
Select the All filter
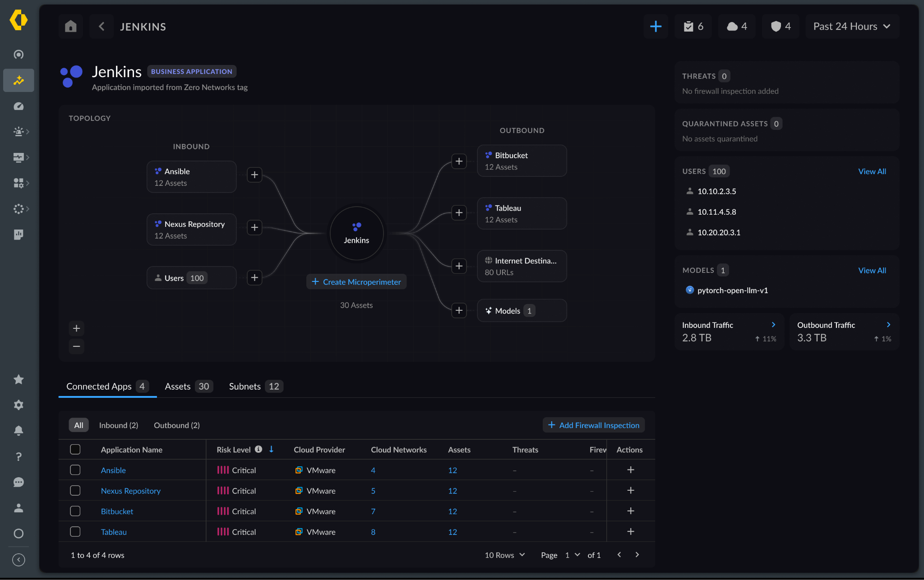tap(79, 425)
